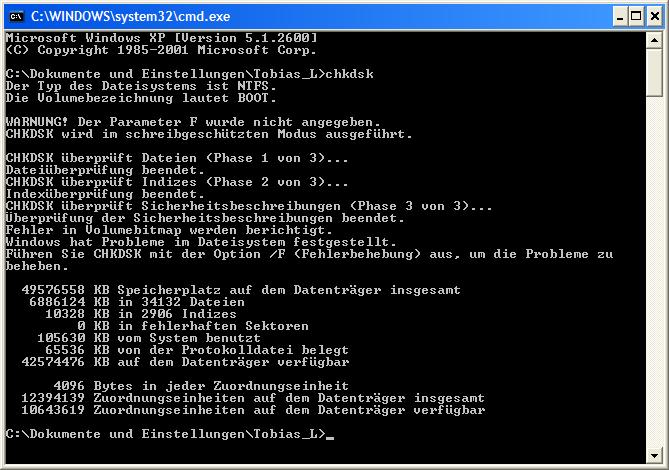Click the 'Volumebezeichnung lautet BOOT' line
This screenshot has width=669, height=470.
click(141, 98)
